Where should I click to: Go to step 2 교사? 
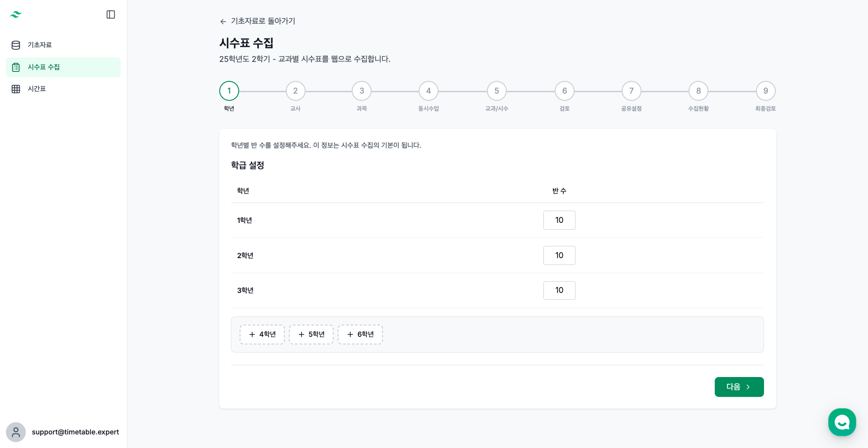(x=295, y=91)
